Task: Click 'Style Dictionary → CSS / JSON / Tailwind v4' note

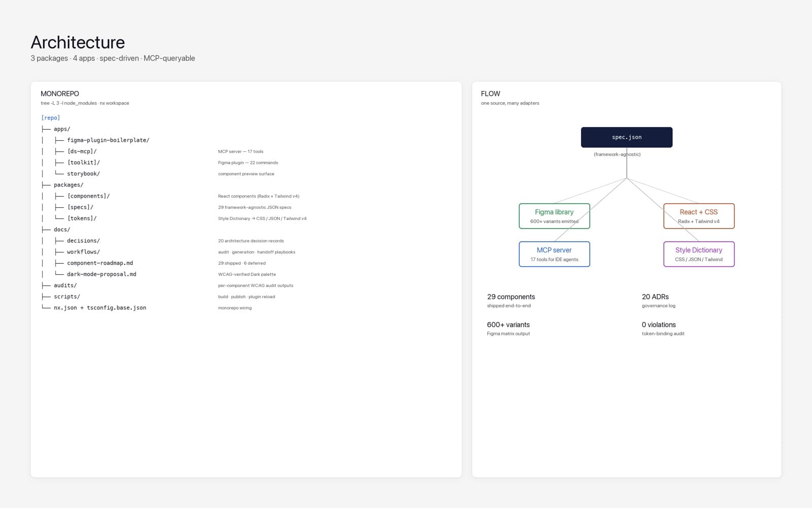Action: pyautogui.click(x=262, y=218)
